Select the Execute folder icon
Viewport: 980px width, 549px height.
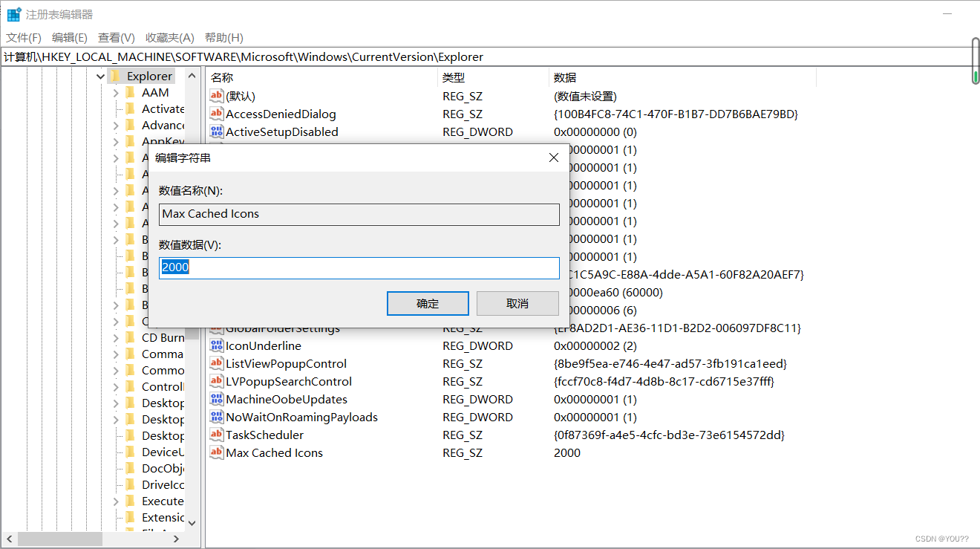click(130, 501)
